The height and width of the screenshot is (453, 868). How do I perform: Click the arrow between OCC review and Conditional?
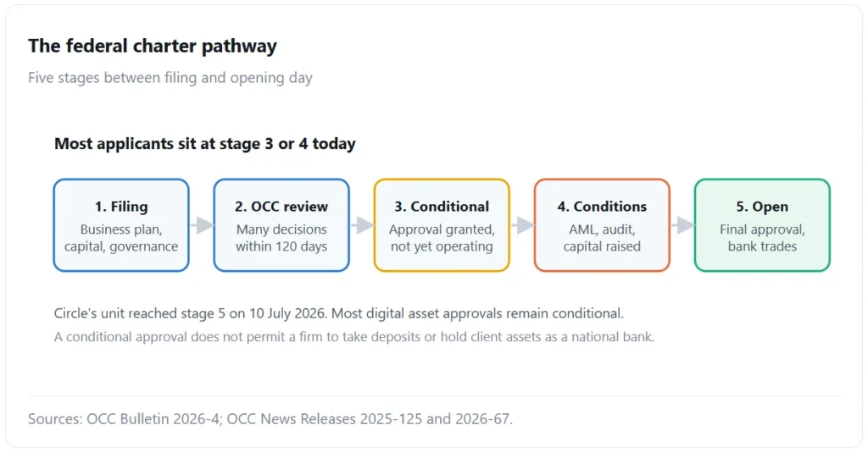362,225
